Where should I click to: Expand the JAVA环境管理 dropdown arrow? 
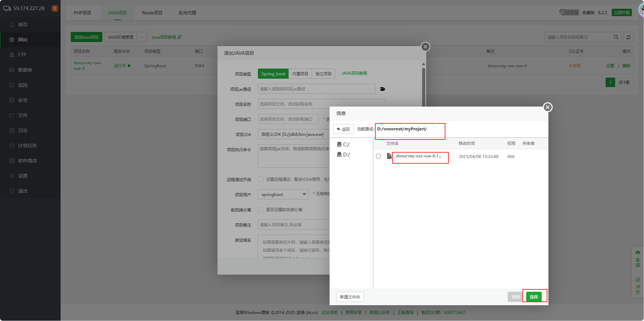pyautogui.click(x=142, y=37)
